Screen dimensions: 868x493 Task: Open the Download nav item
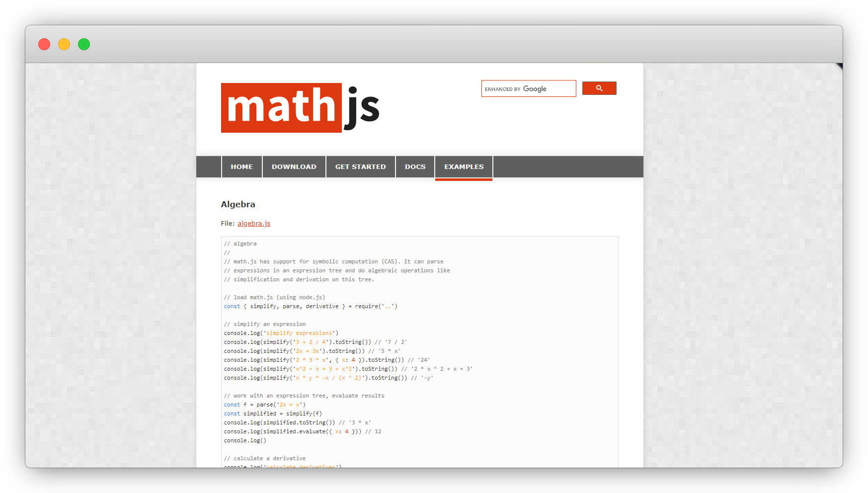[x=294, y=167]
